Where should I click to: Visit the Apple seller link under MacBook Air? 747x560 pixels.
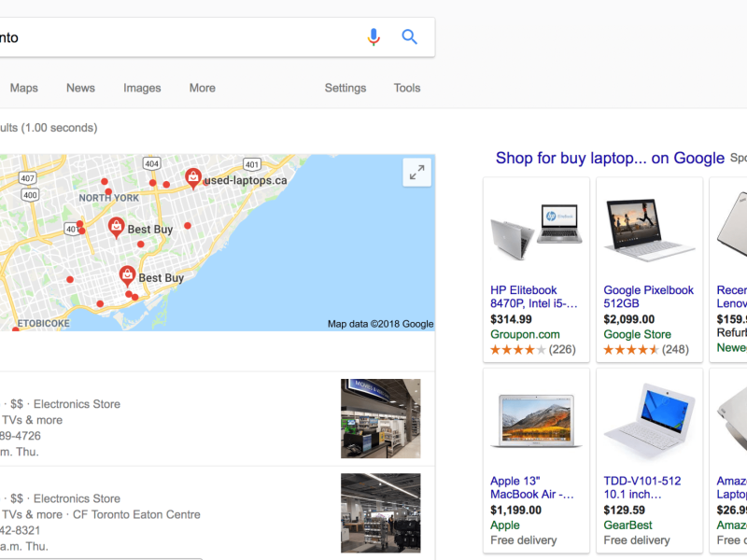505,525
